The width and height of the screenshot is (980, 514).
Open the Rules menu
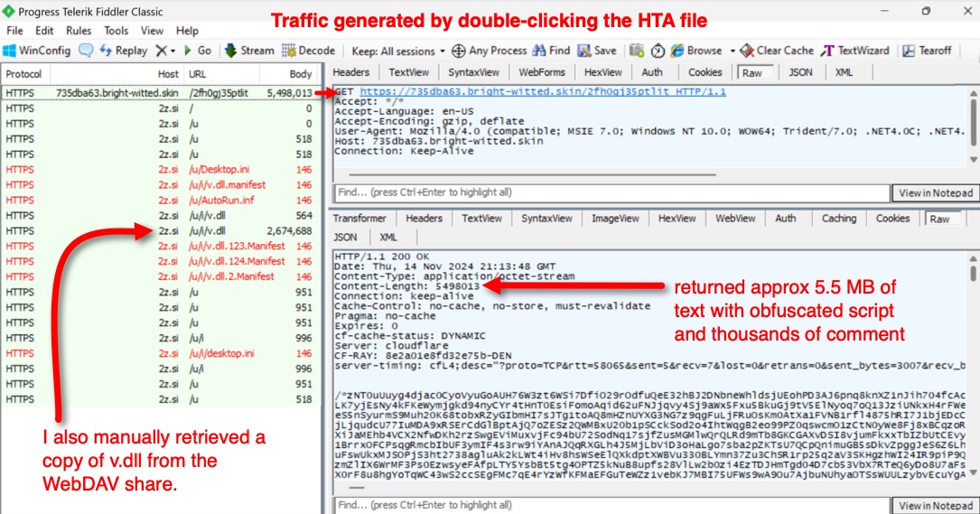(79, 31)
